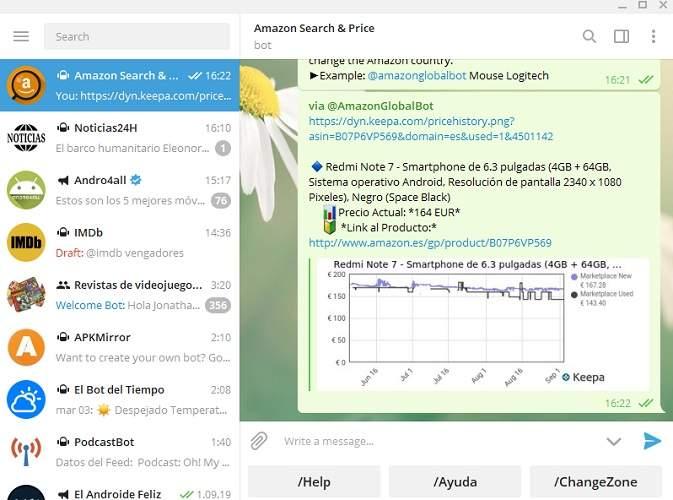Open the Noticias24H chat
This screenshot has height=500, width=673.
pyautogui.click(x=120, y=138)
